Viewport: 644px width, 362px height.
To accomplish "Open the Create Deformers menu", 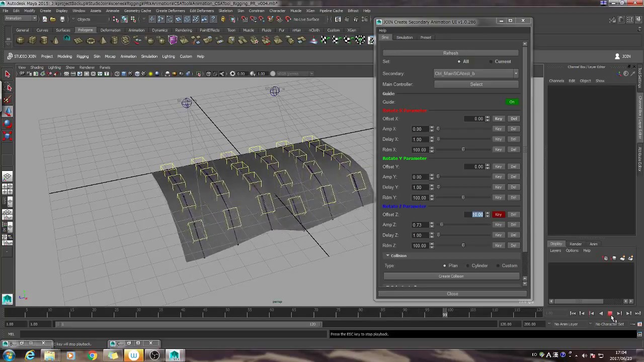I will click(170, 11).
